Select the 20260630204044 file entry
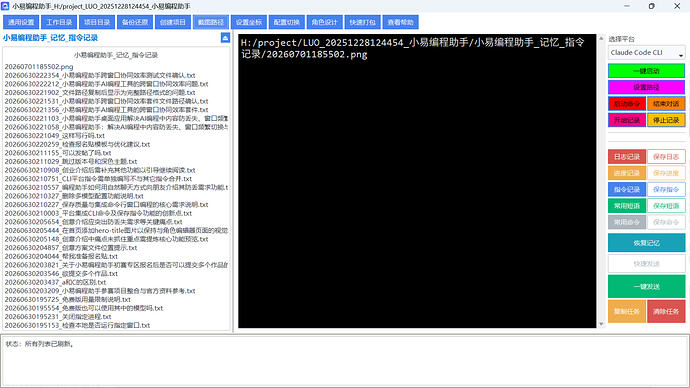The image size is (690, 388). [x=61, y=256]
